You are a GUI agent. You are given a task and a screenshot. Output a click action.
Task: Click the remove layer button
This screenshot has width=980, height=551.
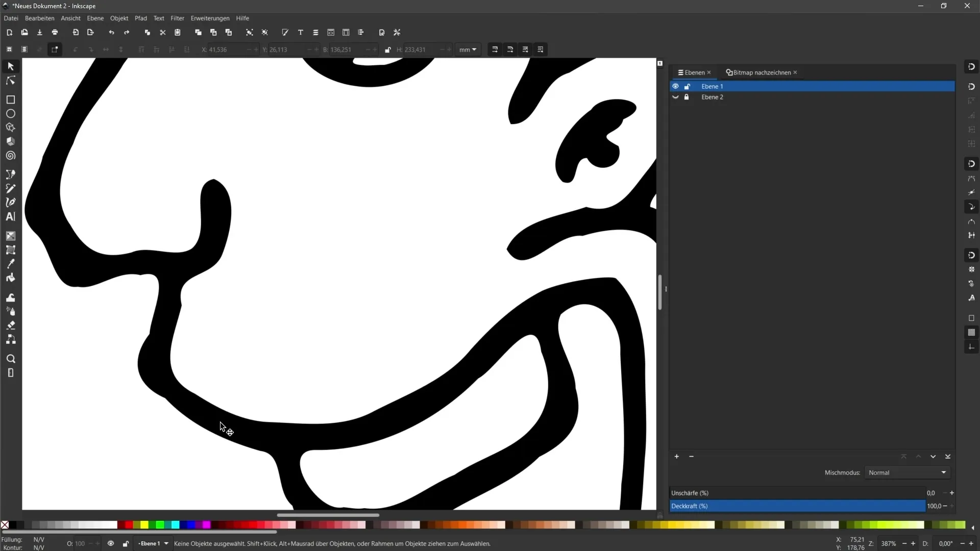(x=691, y=456)
